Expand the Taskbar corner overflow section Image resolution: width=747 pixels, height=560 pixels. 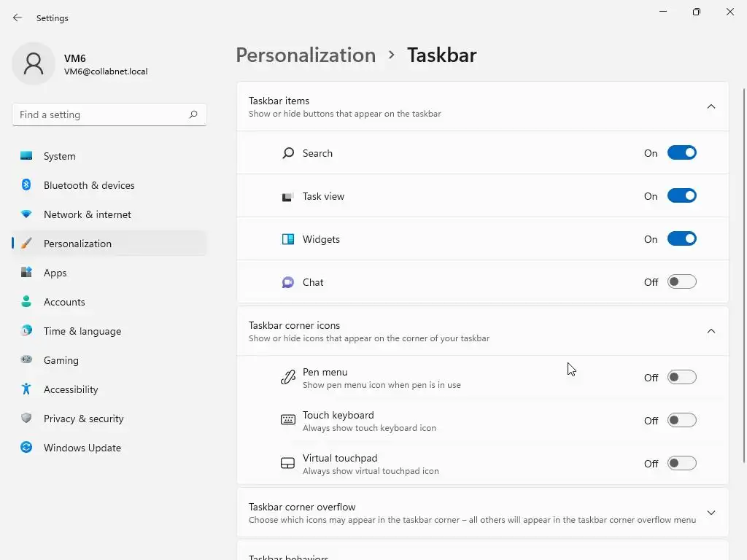click(x=711, y=513)
